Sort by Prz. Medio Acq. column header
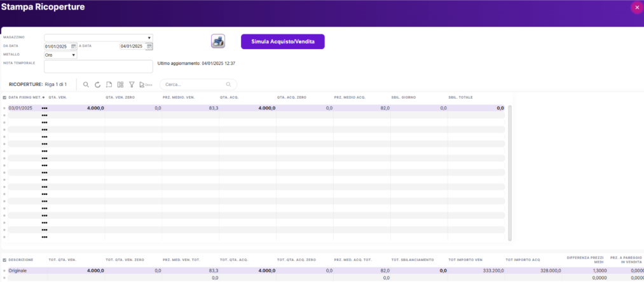 (x=350, y=97)
